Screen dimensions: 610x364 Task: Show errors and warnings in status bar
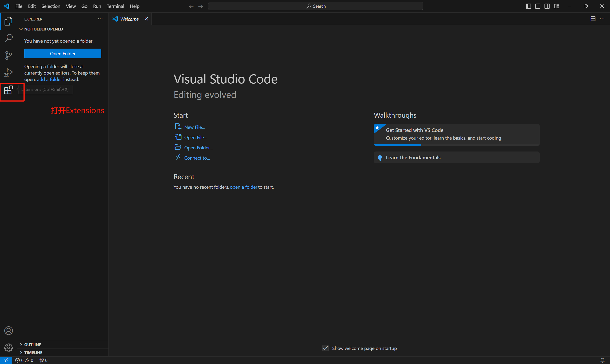click(24, 360)
